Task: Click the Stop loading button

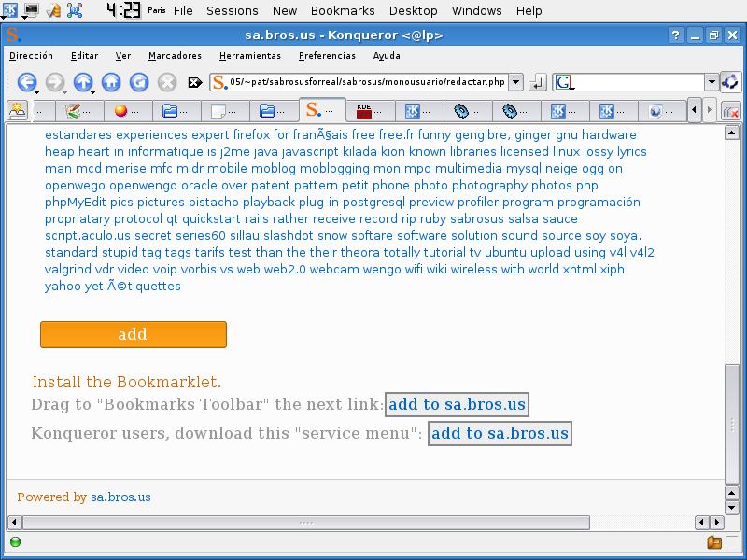Action: 167,82
